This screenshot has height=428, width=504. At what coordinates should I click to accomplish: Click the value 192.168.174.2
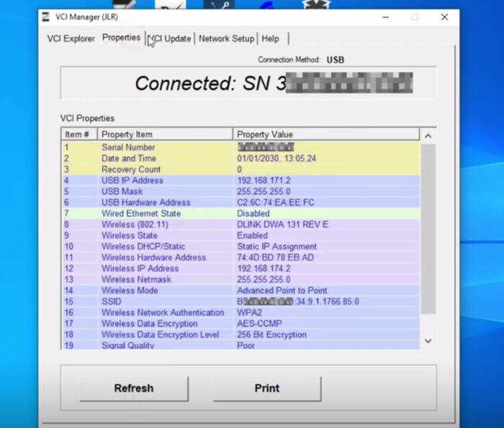tap(264, 268)
